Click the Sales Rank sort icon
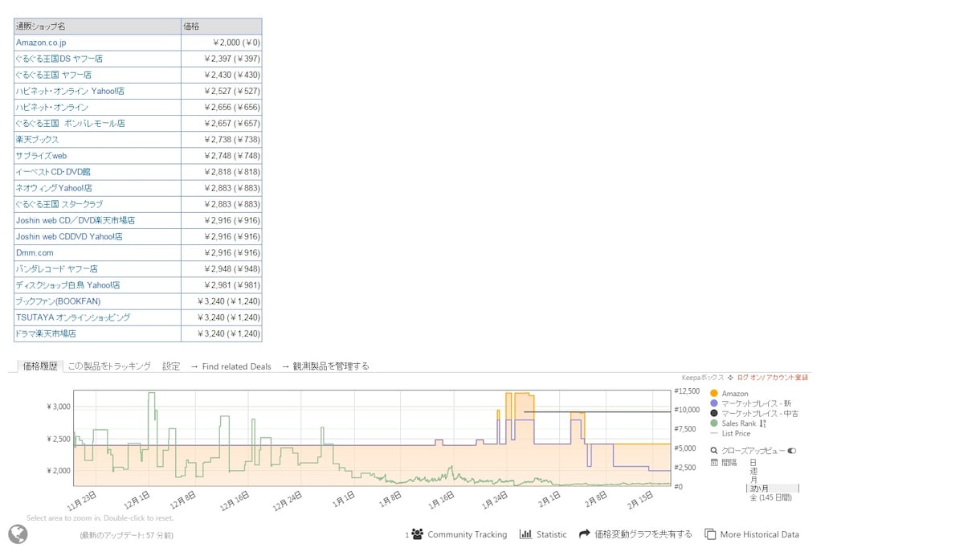980x548 pixels. (x=762, y=423)
